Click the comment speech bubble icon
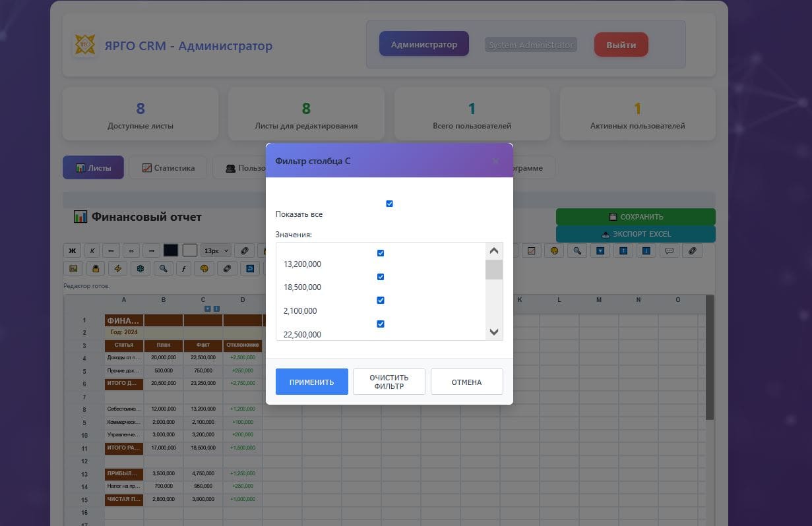The height and width of the screenshot is (526, 812). [x=669, y=250]
